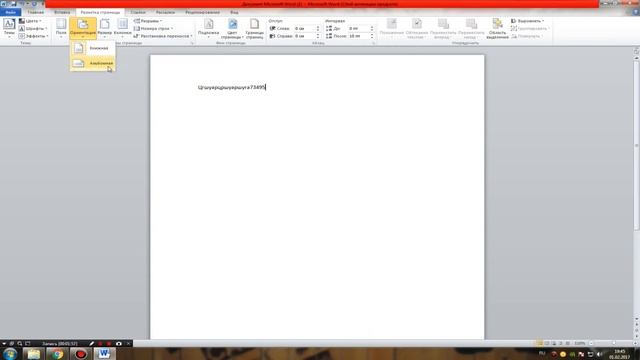Open the Колонки (Columns) menu
This screenshot has height=360, width=640.
[x=122, y=28]
